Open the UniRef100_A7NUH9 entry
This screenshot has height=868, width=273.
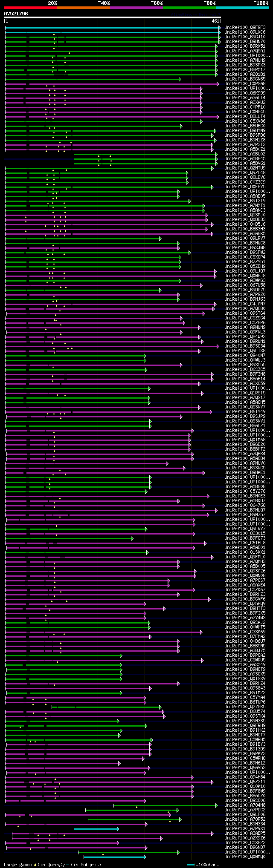(x=245, y=60)
